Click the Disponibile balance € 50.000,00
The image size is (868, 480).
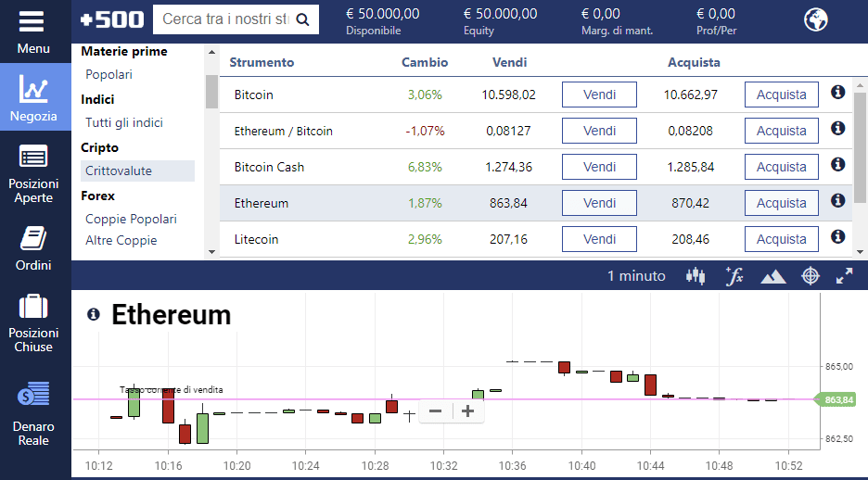tap(382, 14)
